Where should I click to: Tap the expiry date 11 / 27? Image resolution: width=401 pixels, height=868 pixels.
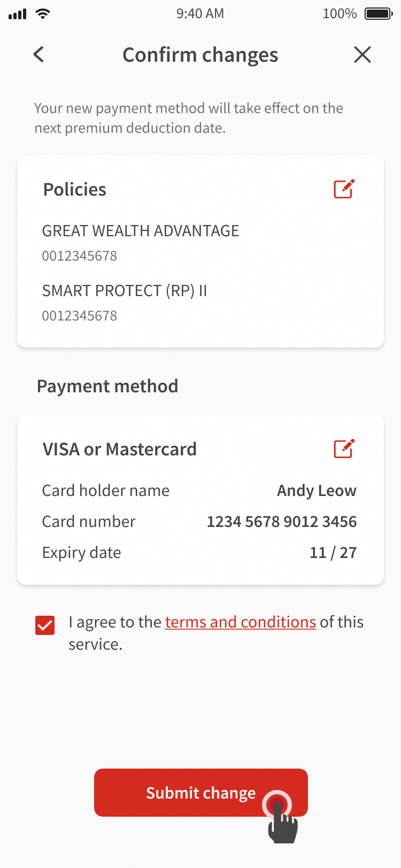[x=333, y=553]
